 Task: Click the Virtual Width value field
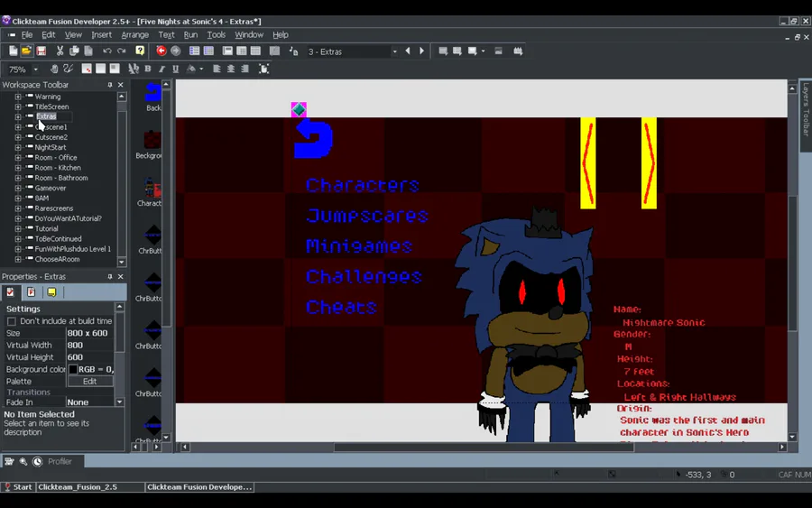click(90, 345)
